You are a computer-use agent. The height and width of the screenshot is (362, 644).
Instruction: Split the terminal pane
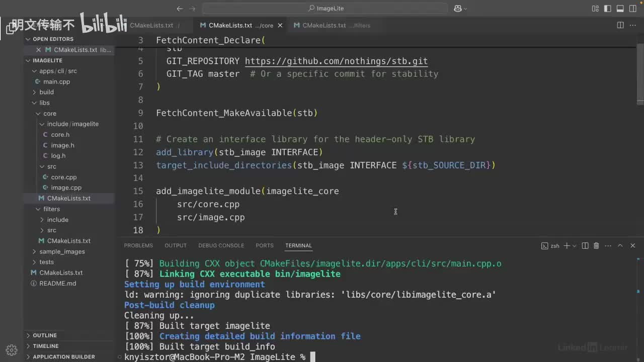[585, 246]
